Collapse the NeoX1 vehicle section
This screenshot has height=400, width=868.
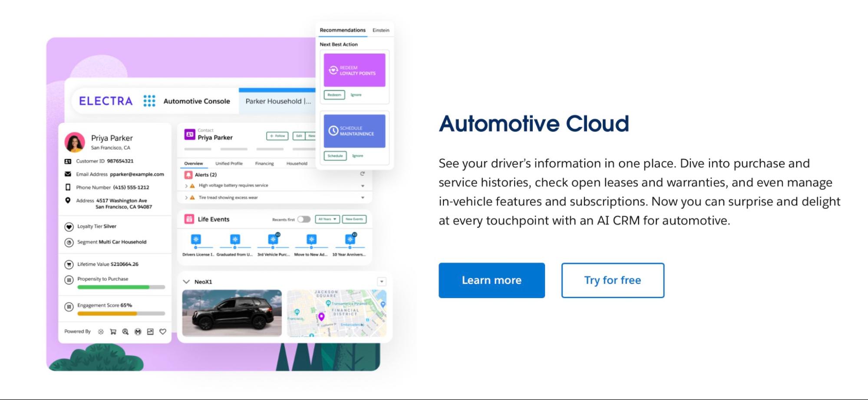pyautogui.click(x=187, y=282)
